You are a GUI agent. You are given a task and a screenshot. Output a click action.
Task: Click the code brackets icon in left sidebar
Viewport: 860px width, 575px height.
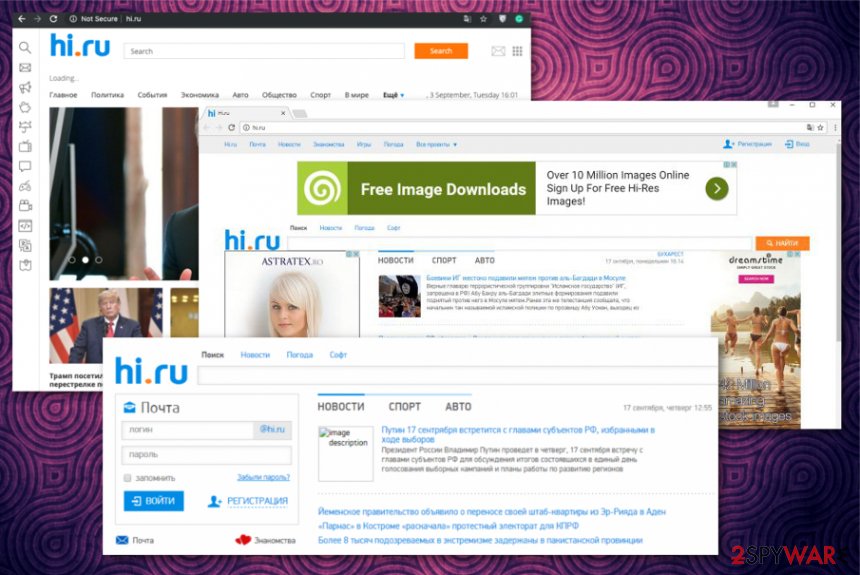pyautogui.click(x=25, y=226)
